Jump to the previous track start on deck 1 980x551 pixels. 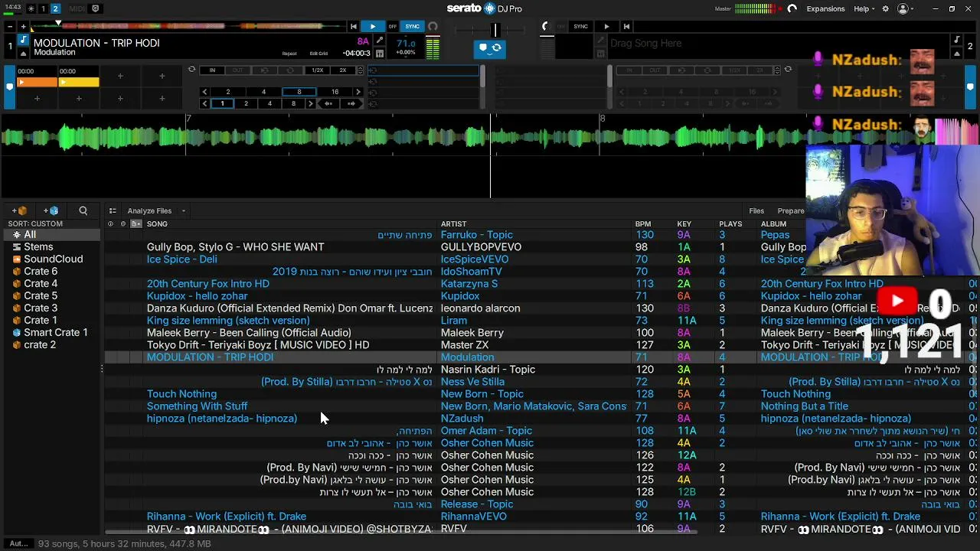(x=353, y=27)
